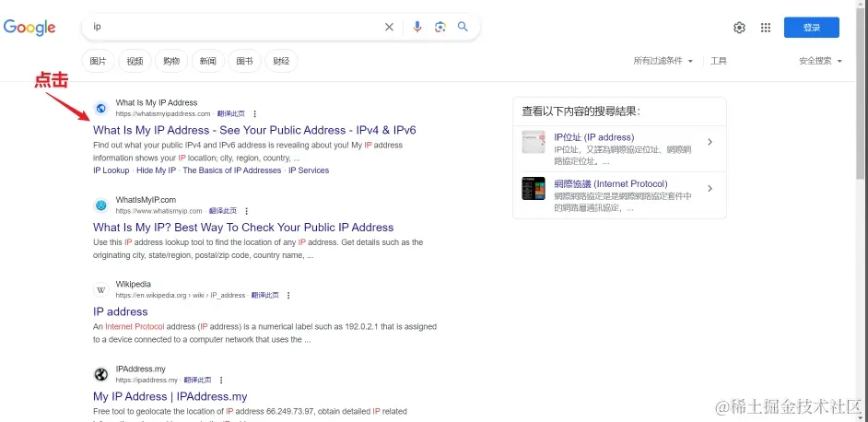
Task: Click the https://www.whatismyip.com URL text
Action: tap(158, 211)
